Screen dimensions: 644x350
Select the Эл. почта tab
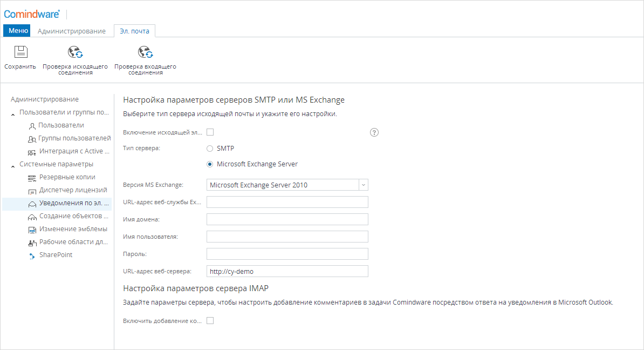click(134, 31)
